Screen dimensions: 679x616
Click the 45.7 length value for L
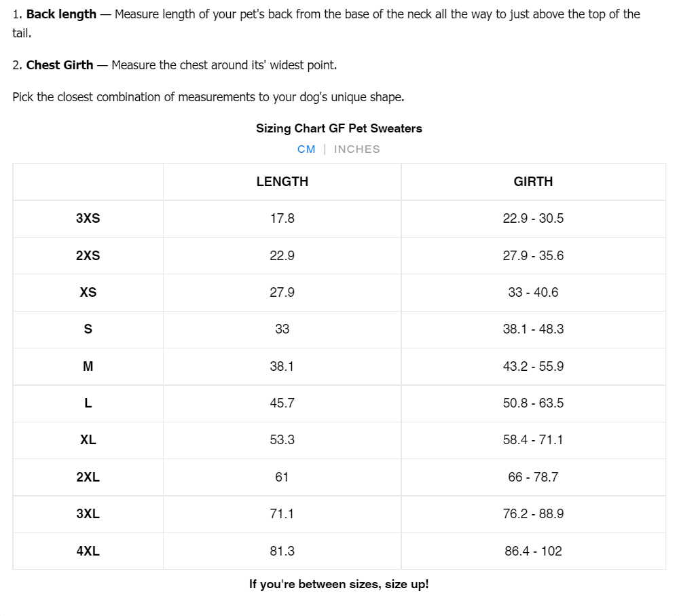pos(282,403)
